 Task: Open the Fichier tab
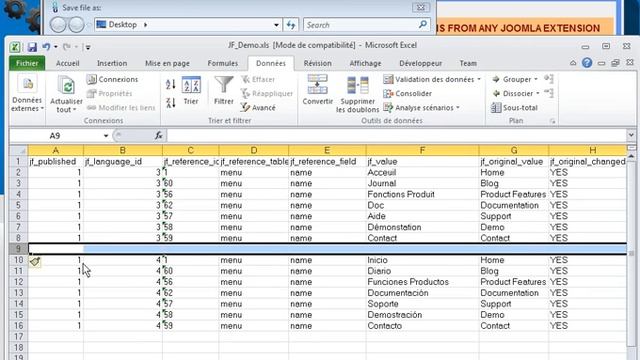point(27,63)
